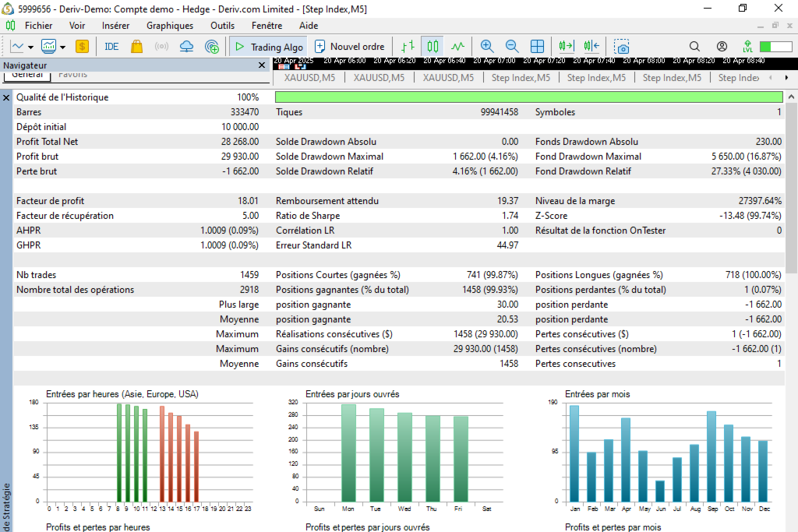The width and height of the screenshot is (798, 532).
Task: Expand the chart template dropdown arrow
Action: [x=62, y=47]
